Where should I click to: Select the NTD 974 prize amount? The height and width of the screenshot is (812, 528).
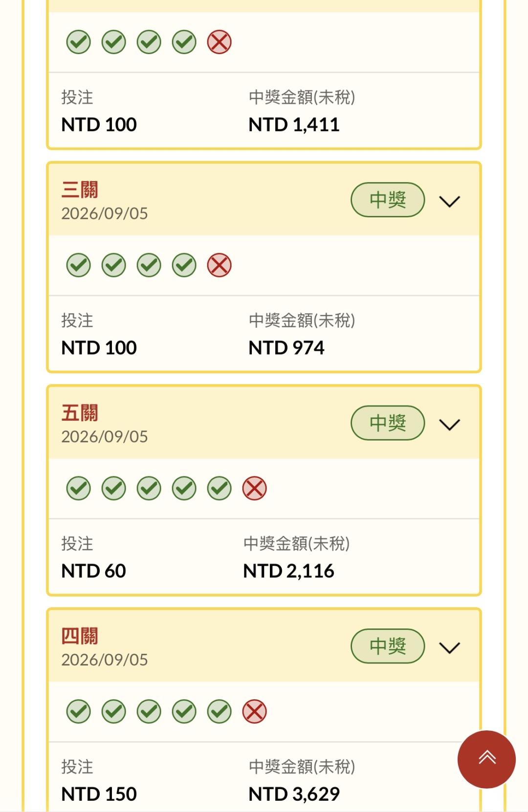286,348
